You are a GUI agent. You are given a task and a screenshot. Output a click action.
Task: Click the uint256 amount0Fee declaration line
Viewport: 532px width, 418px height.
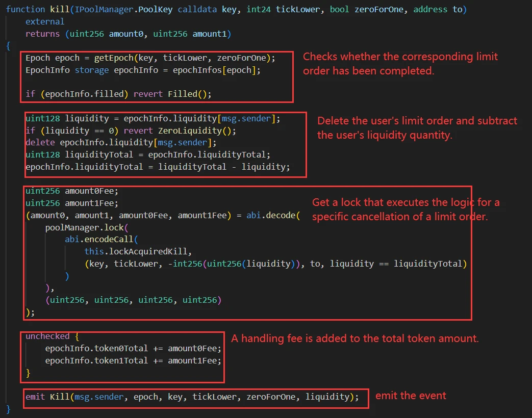click(x=70, y=191)
